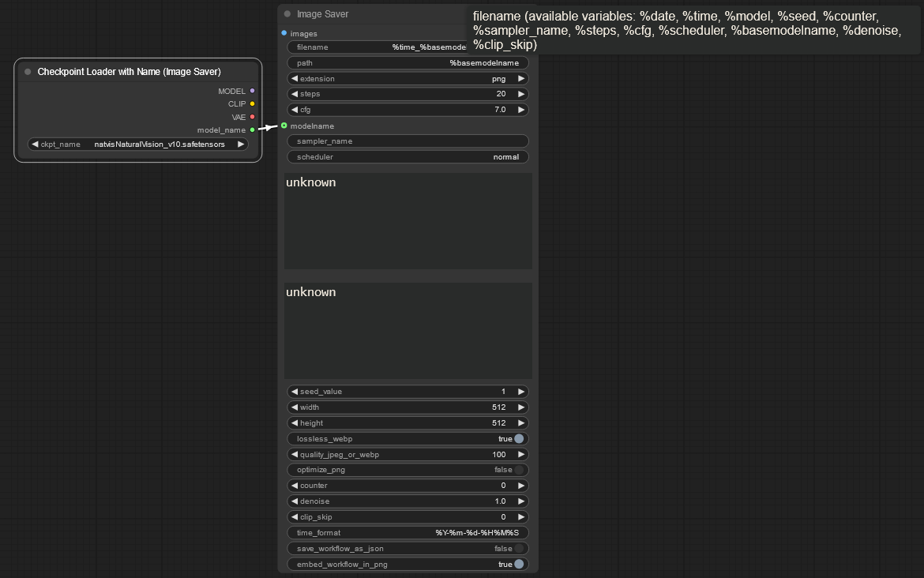
Task: Increase steps using the right arrow
Action: pyautogui.click(x=521, y=94)
